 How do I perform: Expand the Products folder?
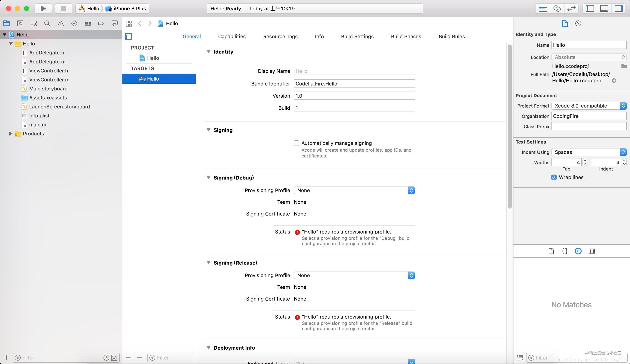point(11,133)
